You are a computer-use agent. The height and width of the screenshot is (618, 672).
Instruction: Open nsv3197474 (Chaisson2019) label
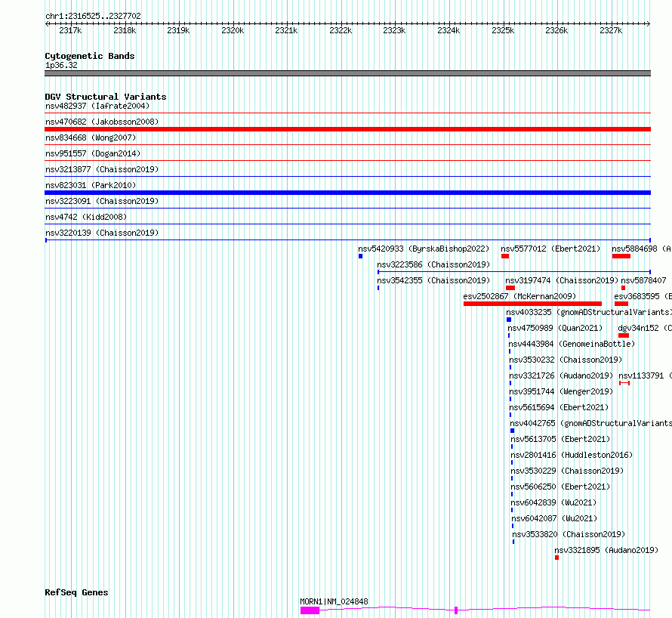[562, 280]
